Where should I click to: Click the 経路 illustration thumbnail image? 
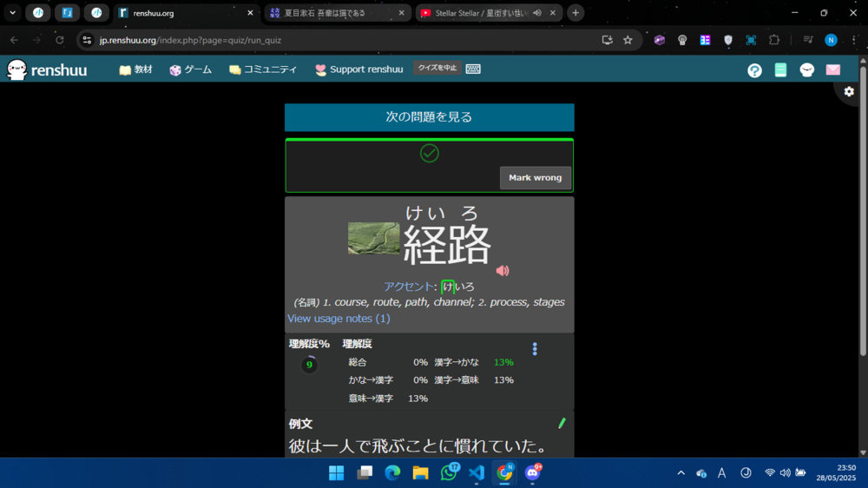tap(373, 238)
